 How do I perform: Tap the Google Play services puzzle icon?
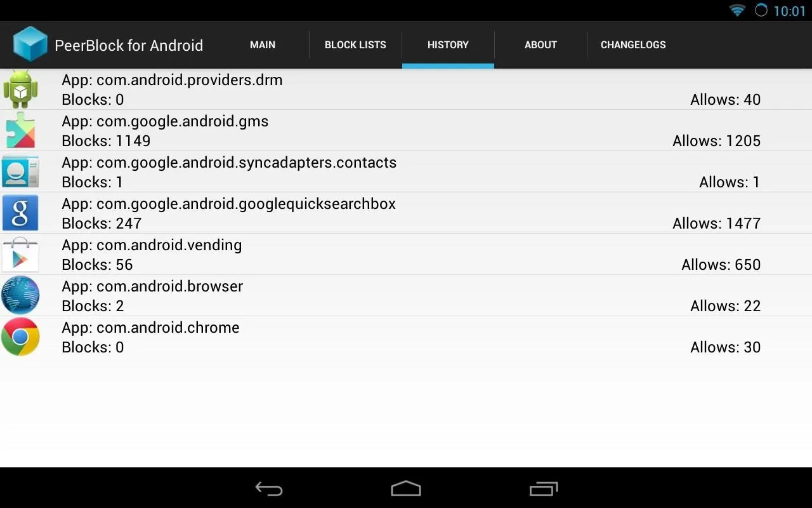[x=20, y=130]
